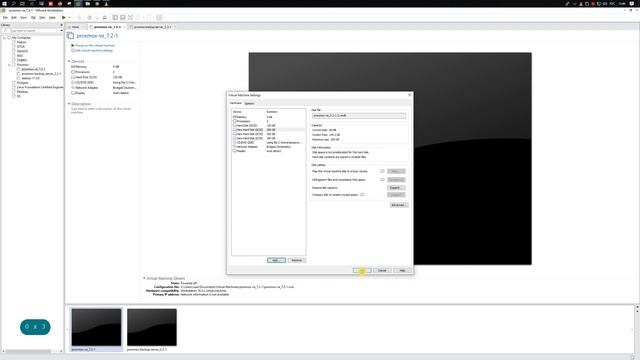Select Desktop in the Library tree
This screenshot has width=640, height=360.
(x=22, y=92)
